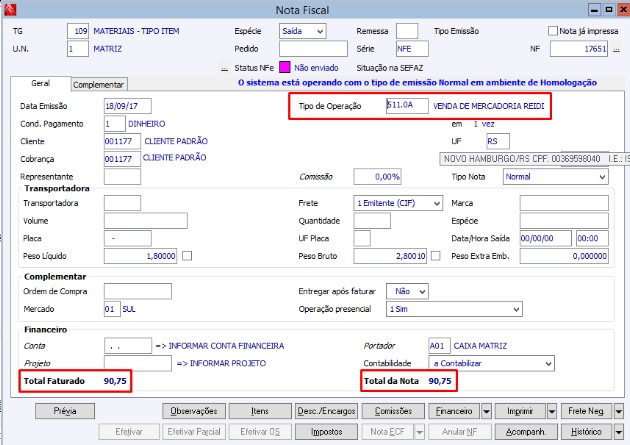
Task: Click the Conta financial account field
Action: click(x=127, y=346)
